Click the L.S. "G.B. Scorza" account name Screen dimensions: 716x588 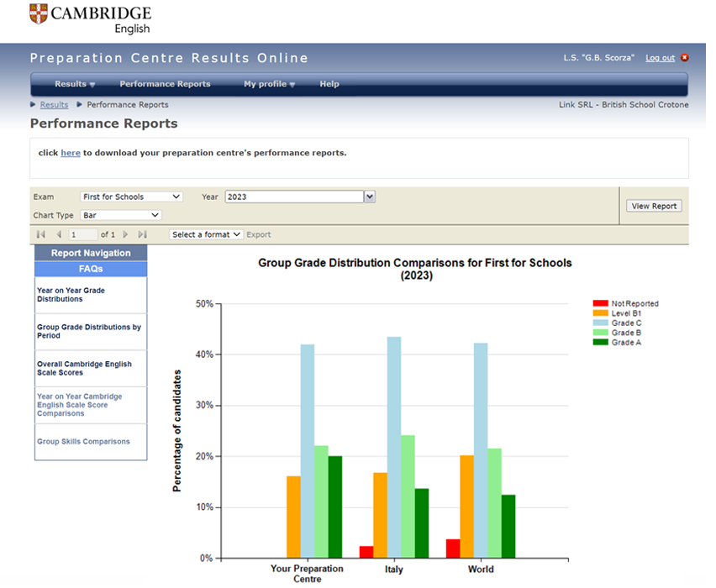[x=598, y=57]
